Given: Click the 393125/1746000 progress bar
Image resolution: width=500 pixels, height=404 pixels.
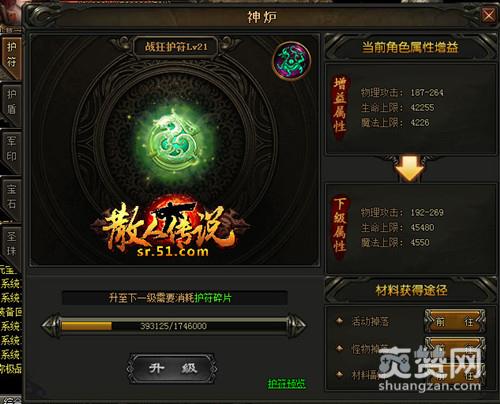Looking at the screenshot, I should (x=173, y=326).
